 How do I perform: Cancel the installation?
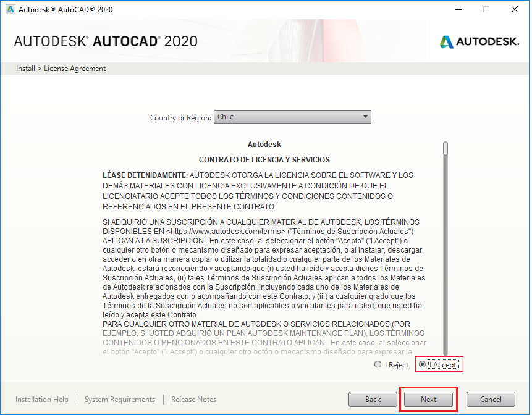(x=491, y=400)
